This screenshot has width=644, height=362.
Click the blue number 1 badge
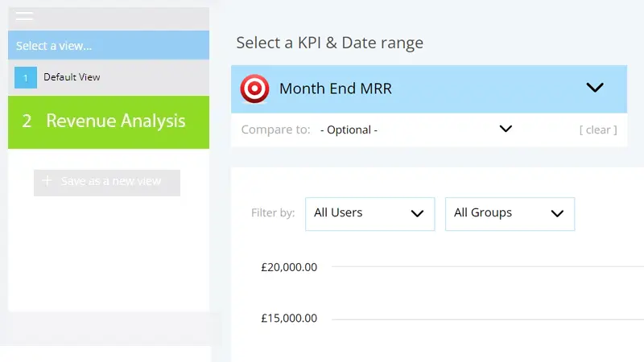[x=26, y=77]
